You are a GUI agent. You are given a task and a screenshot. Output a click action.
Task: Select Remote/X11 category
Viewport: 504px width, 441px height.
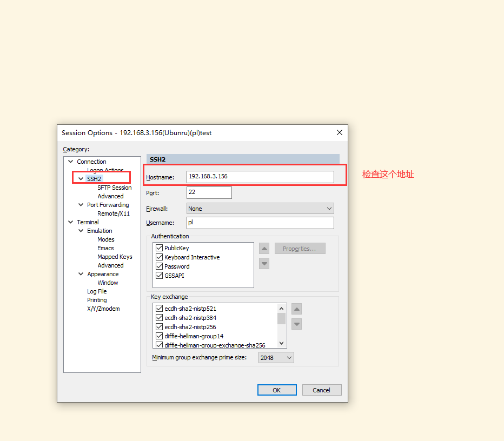(114, 213)
